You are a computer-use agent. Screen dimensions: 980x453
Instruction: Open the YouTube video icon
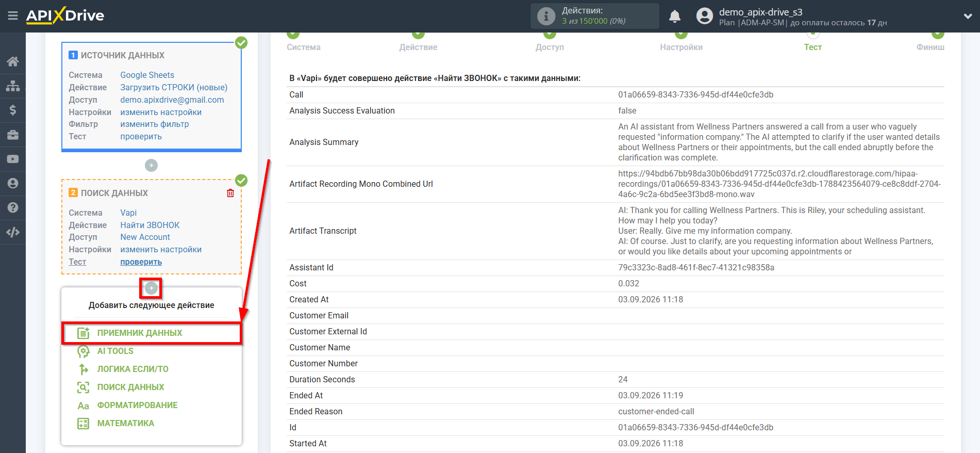[x=13, y=159]
